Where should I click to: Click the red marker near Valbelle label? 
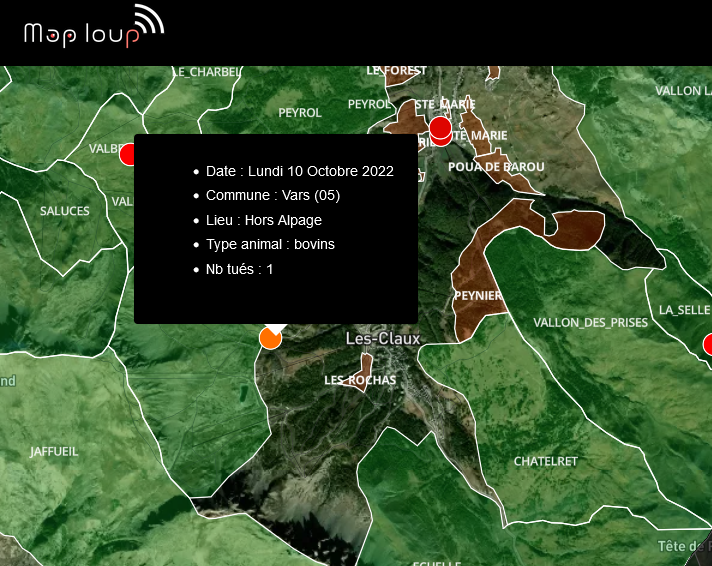128,154
